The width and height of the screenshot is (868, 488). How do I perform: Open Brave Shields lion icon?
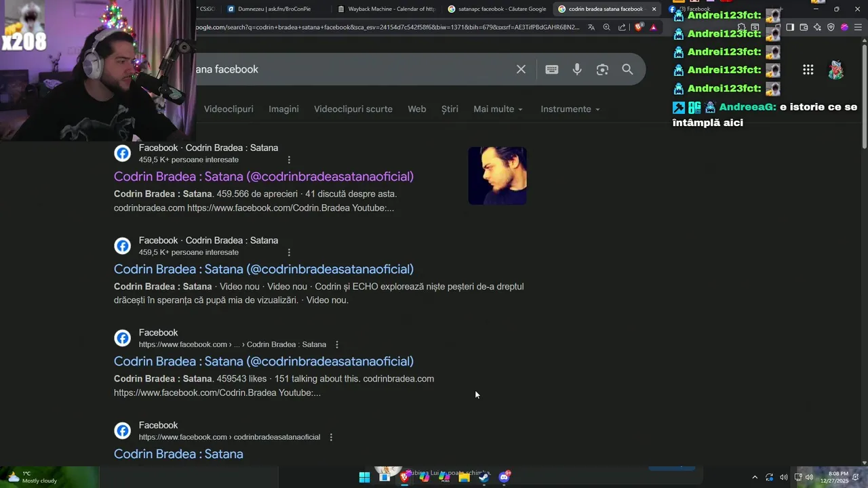pyautogui.click(x=639, y=27)
